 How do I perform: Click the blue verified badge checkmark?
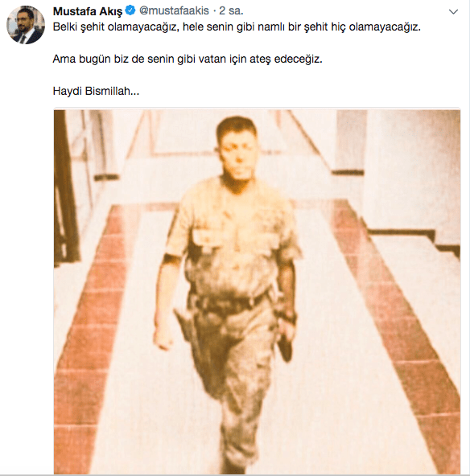coord(130,10)
